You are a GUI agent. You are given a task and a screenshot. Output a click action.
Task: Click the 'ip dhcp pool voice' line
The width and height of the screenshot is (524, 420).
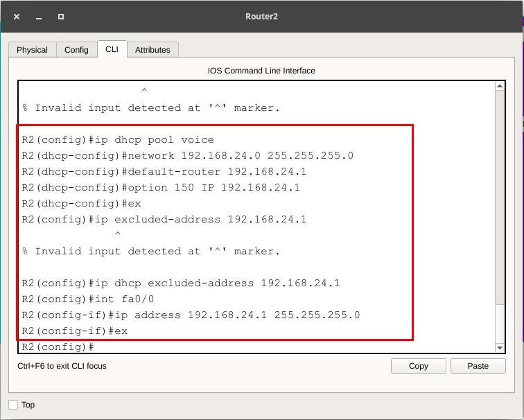[118, 140]
